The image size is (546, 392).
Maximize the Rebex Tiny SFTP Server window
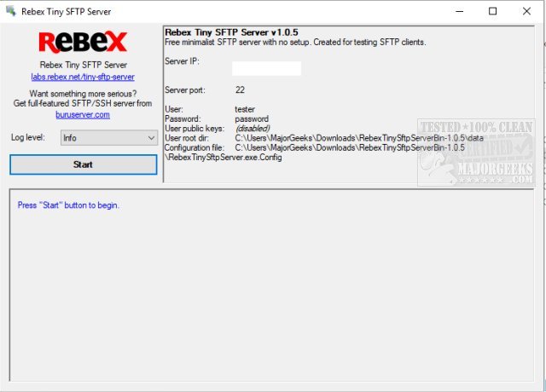click(493, 11)
